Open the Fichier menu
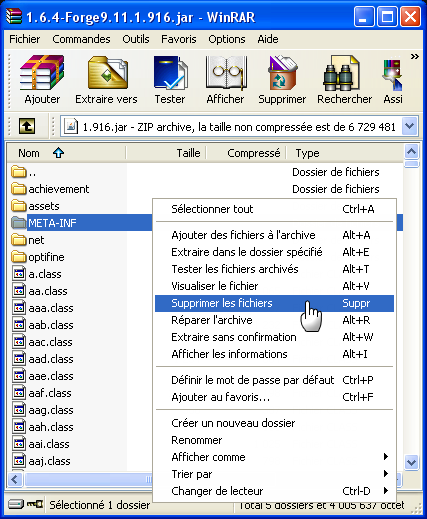Screen dimensions: 427x519 [24, 39]
